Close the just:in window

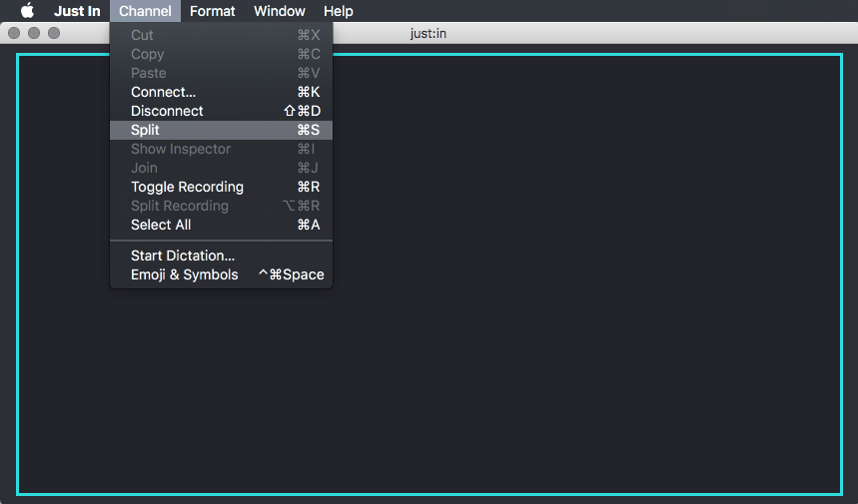click(x=14, y=33)
